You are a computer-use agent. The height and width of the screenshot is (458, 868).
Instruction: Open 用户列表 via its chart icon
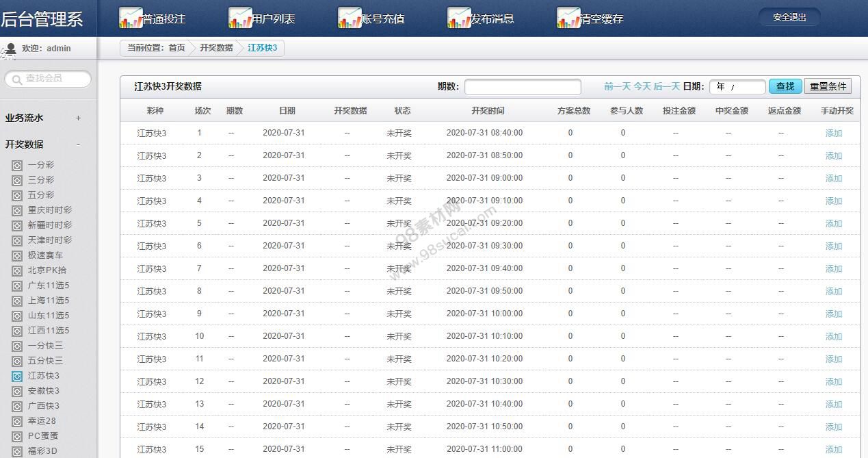[x=239, y=16]
